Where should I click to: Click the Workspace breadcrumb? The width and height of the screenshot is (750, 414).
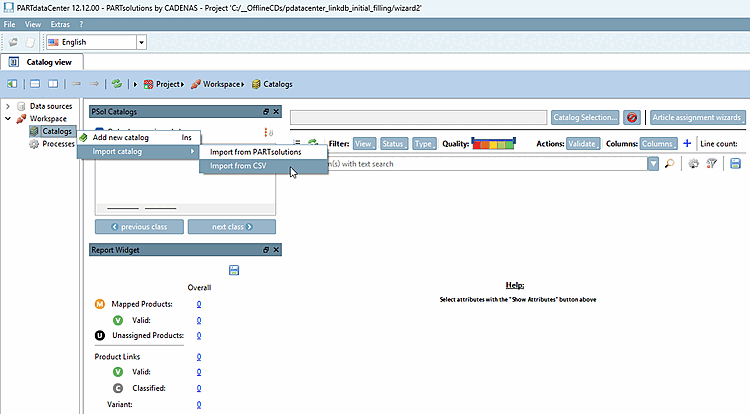pos(218,84)
